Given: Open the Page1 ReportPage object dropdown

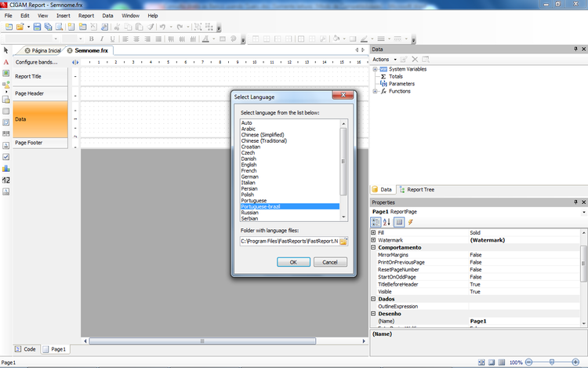Looking at the screenshot, I should coord(583,212).
